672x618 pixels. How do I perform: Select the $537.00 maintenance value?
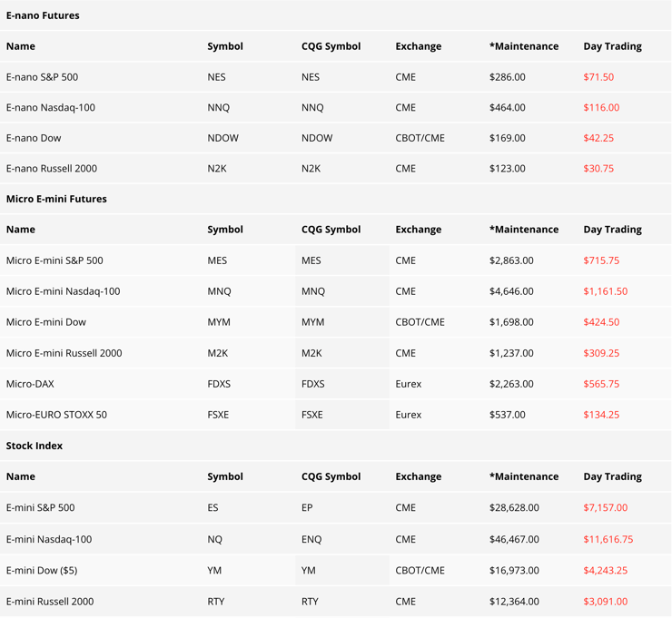coord(507,415)
